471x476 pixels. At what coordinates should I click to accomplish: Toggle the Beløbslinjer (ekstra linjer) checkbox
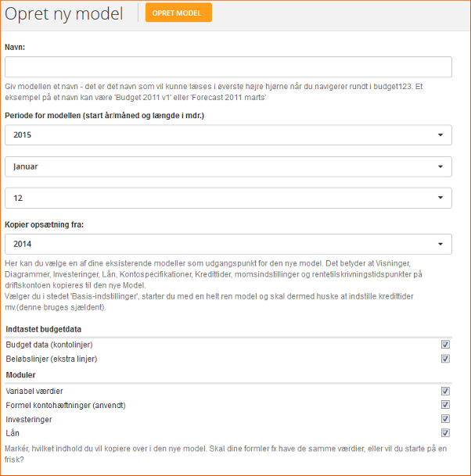click(x=445, y=359)
